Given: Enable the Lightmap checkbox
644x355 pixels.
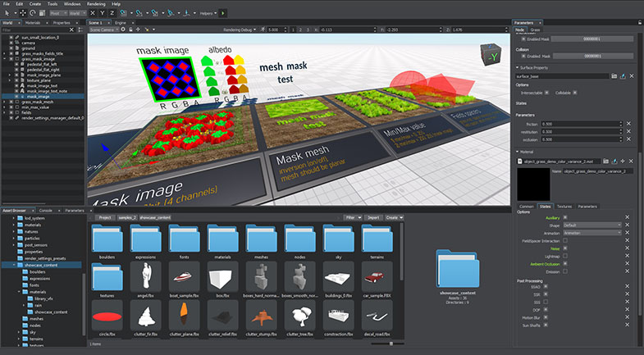Looking at the screenshot, I should click(x=565, y=256).
